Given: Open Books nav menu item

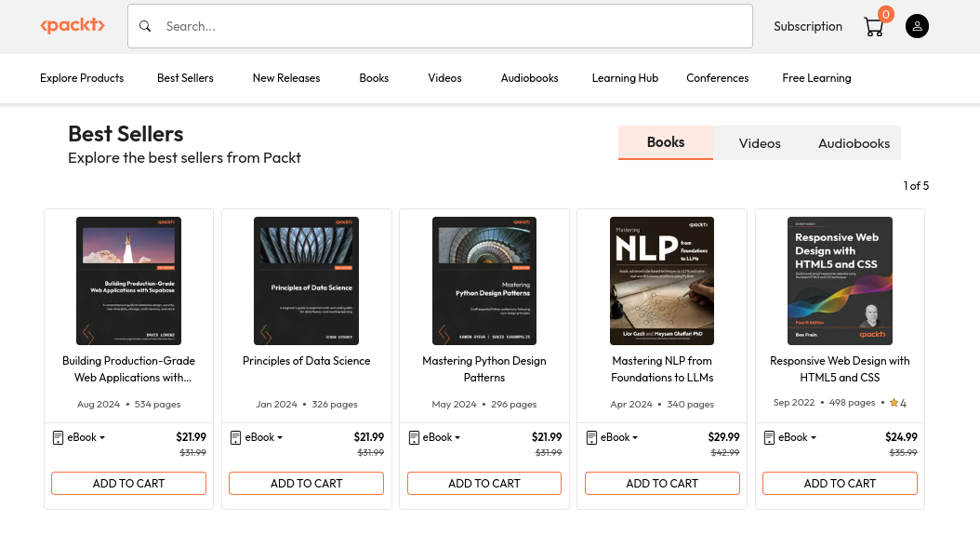Looking at the screenshot, I should coord(374,78).
